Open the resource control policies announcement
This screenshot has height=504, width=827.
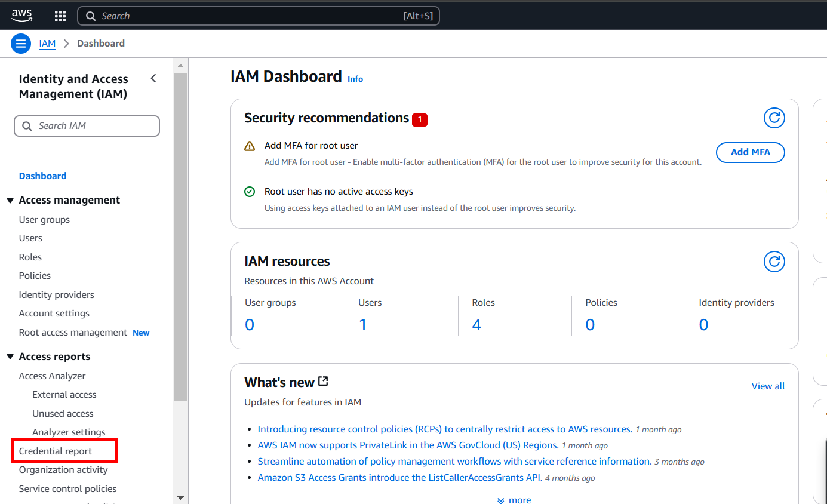pyautogui.click(x=445, y=429)
